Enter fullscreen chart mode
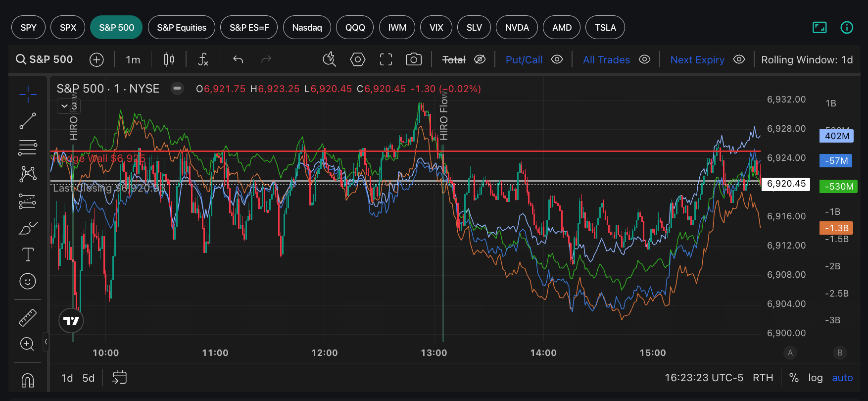Viewport: 868px width, 401px height. pyautogui.click(x=386, y=60)
